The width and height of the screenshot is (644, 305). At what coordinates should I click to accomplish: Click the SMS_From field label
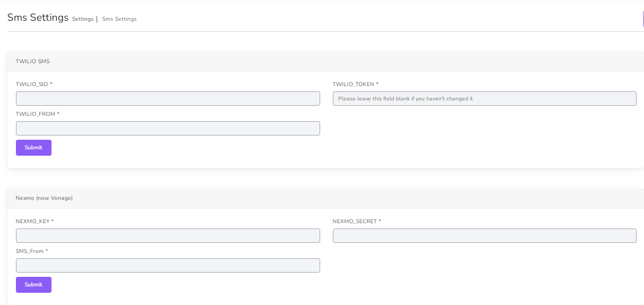[31, 251]
